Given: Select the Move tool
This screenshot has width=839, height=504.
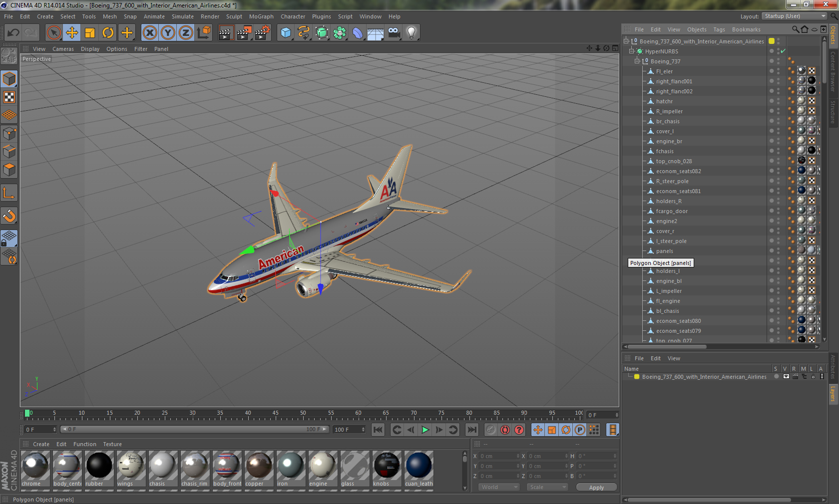Looking at the screenshot, I should 72,33.
